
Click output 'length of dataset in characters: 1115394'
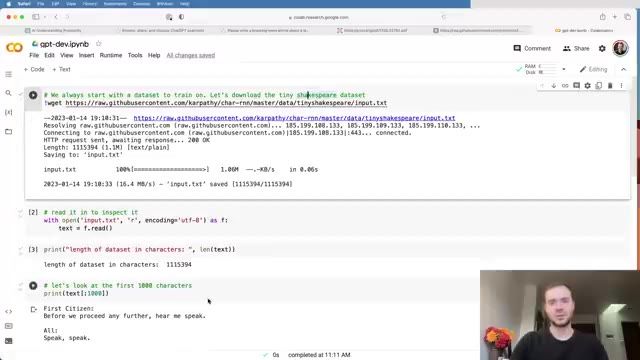point(118,264)
